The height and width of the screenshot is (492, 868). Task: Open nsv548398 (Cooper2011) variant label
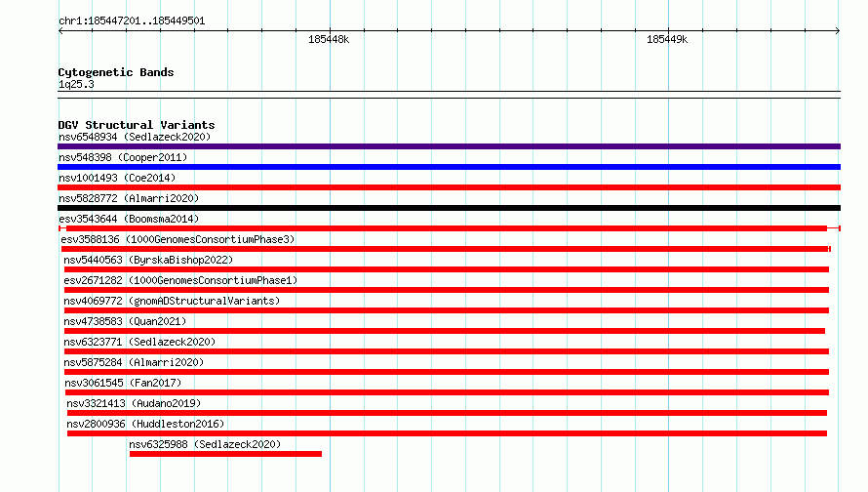(x=123, y=157)
